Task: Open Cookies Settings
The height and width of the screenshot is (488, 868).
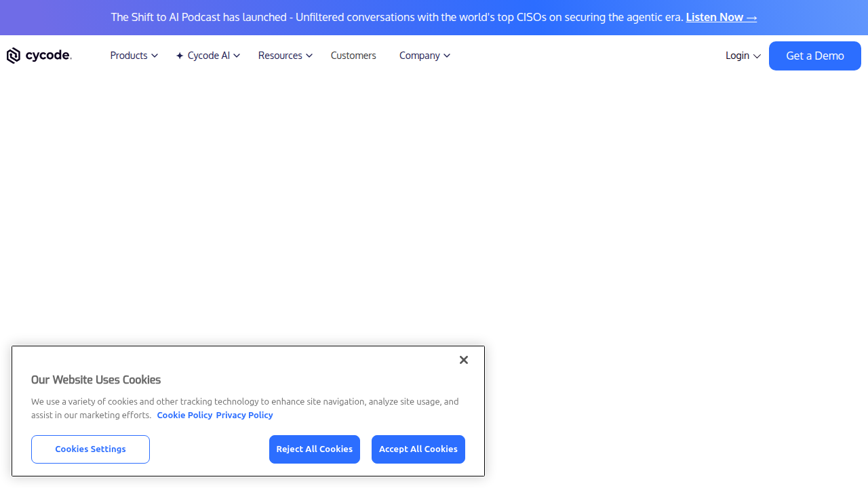Action: click(90, 449)
